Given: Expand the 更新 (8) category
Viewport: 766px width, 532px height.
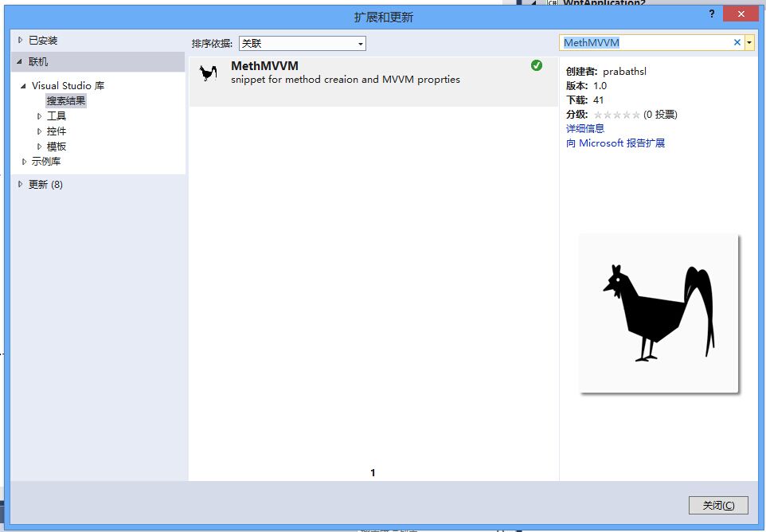Looking at the screenshot, I should pyautogui.click(x=20, y=184).
